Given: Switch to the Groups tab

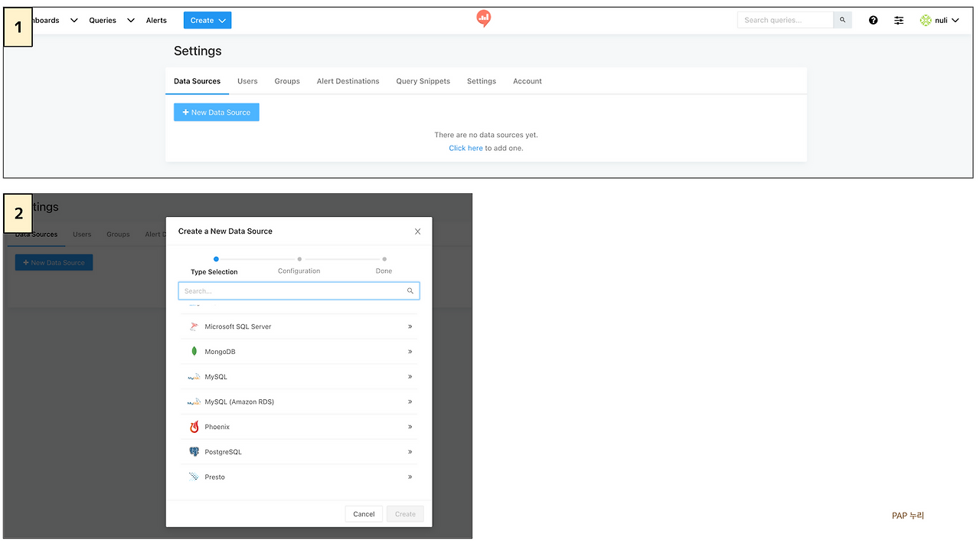Looking at the screenshot, I should pyautogui.click(x=287, y=81).
